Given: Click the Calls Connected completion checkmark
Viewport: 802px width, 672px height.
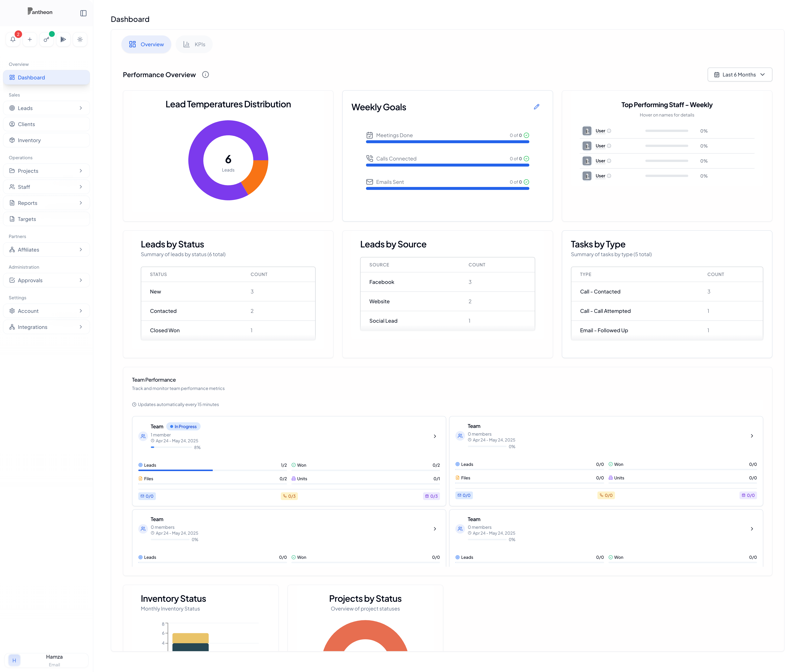Looking at the screenshot, I should pyautogui.click(x=526, y=158).
